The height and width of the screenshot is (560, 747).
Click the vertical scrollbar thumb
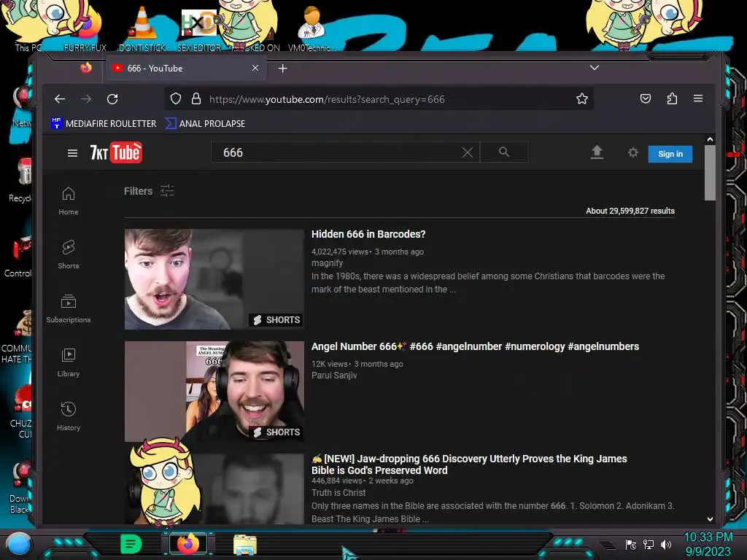[710, 173]
